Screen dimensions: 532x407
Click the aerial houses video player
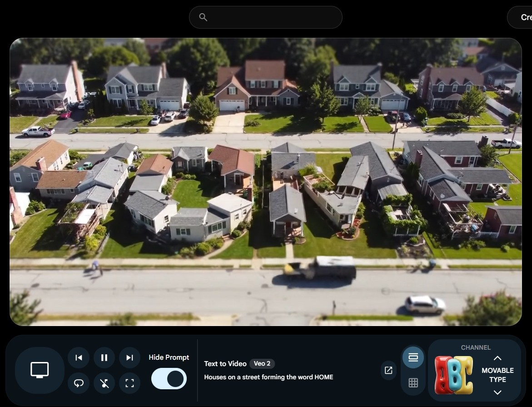click(266, 182)
